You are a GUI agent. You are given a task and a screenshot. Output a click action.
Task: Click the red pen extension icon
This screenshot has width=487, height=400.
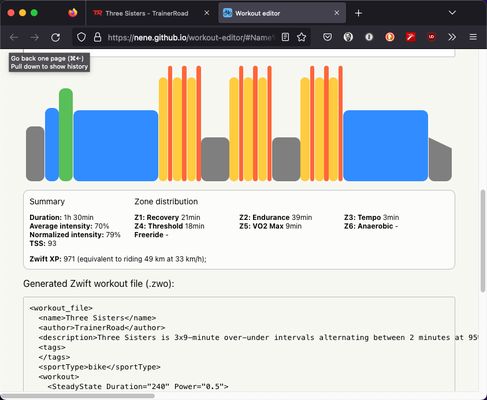411,37
